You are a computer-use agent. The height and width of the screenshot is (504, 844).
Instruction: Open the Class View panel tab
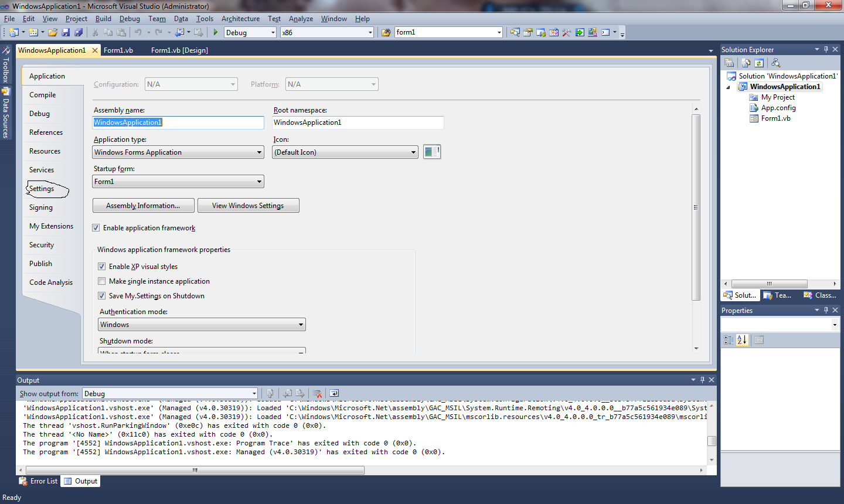[x=820, y=295]
